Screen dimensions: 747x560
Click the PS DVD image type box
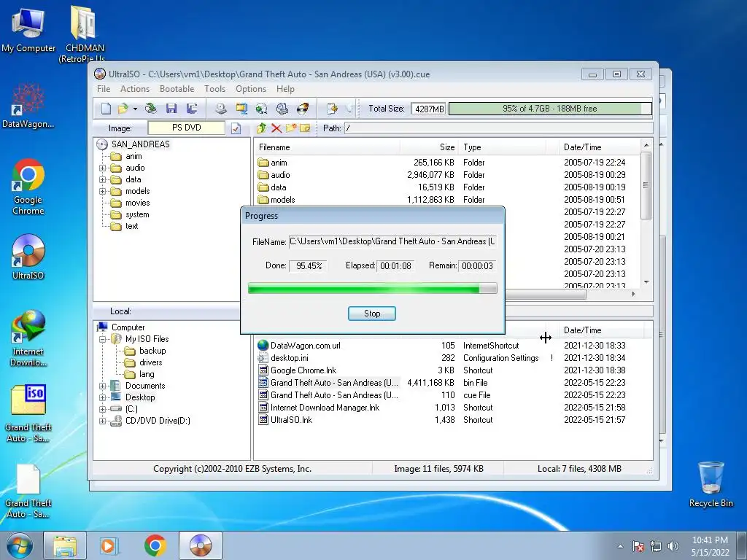point(186,128)
